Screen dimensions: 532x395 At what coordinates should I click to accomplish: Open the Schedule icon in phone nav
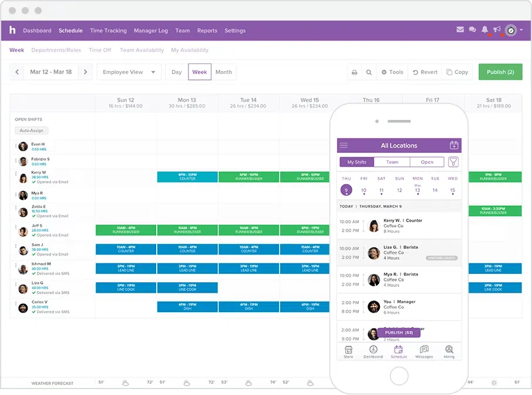(x=399, y=352)
